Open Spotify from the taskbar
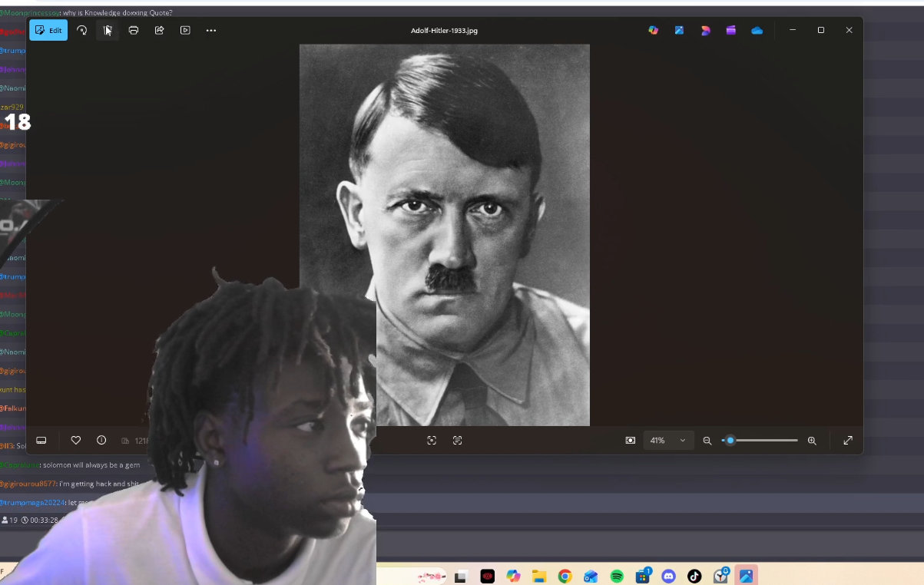 tap(617, 576)
